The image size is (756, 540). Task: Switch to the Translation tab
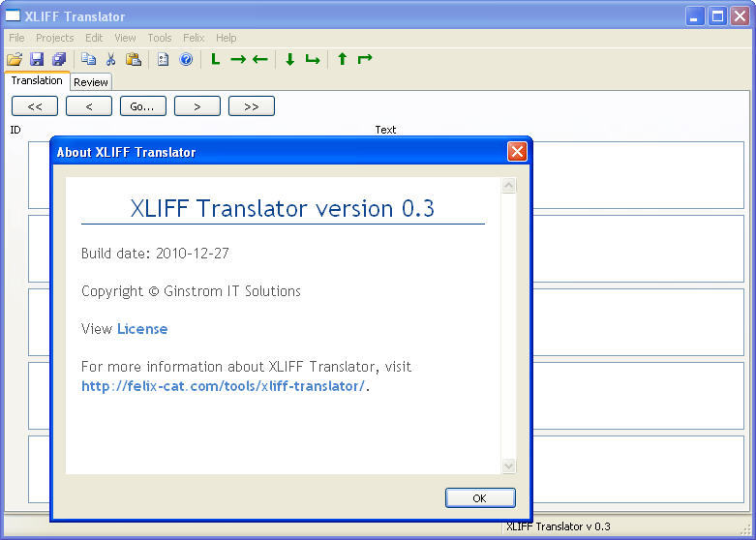point(37,80)
